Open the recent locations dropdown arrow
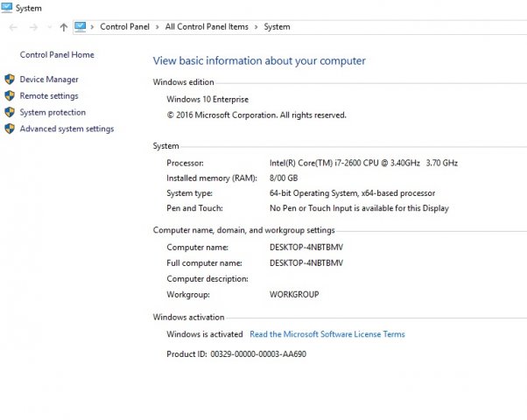 tap(46, 27)
